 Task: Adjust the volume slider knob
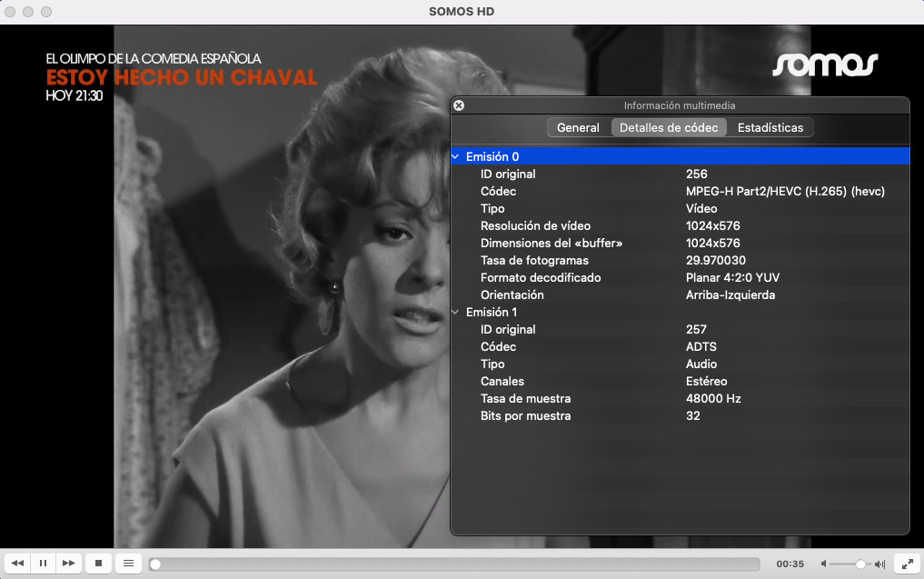pos(860,564)
